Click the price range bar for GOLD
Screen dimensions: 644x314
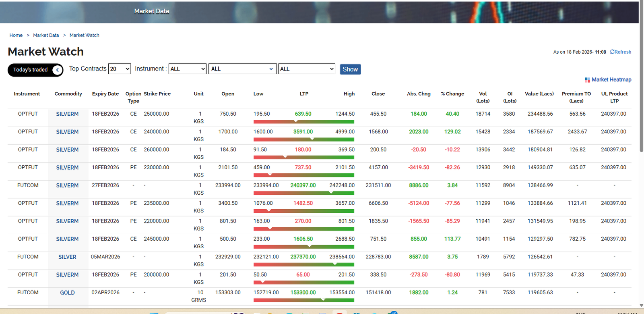point(303,300)
